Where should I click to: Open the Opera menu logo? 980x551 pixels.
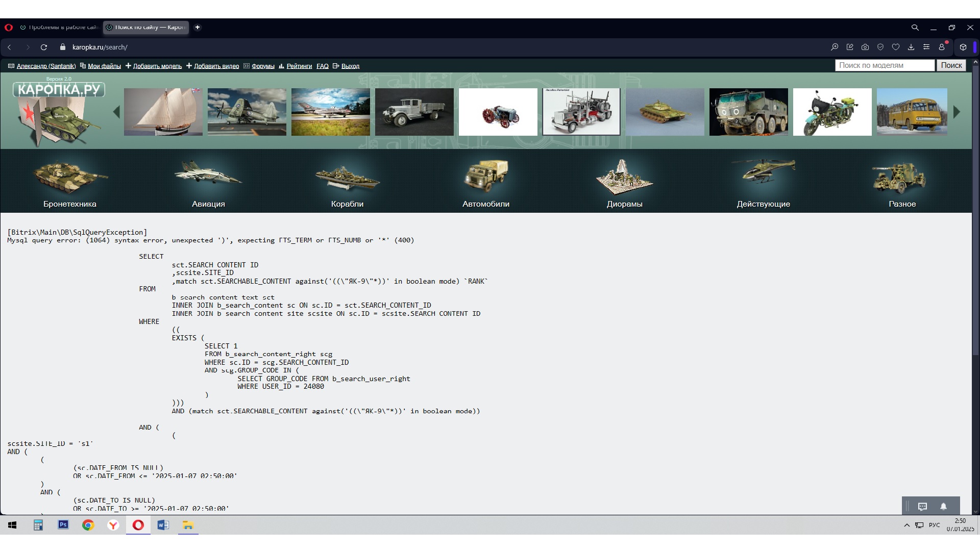9,28
